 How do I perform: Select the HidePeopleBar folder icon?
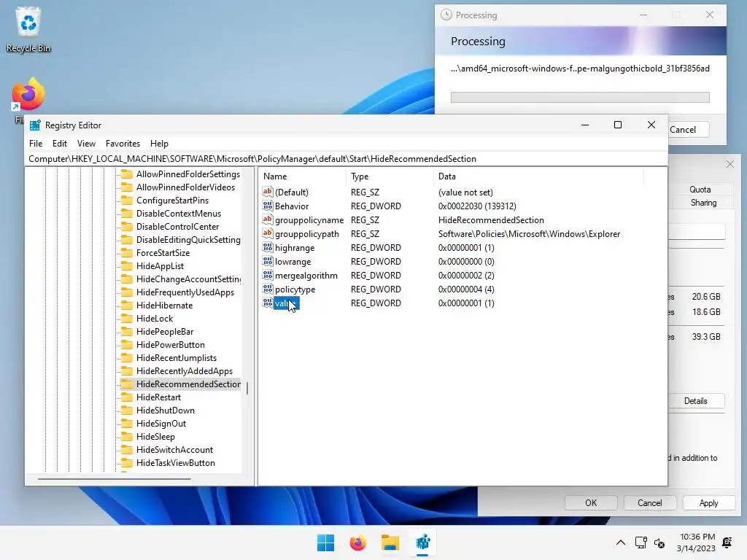tap(127, 332)
